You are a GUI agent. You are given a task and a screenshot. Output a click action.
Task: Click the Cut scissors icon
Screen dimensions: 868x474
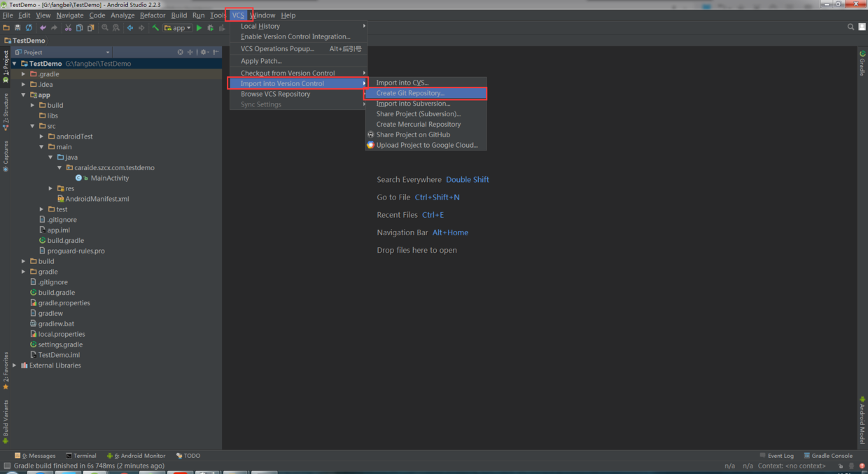(68, 28)
